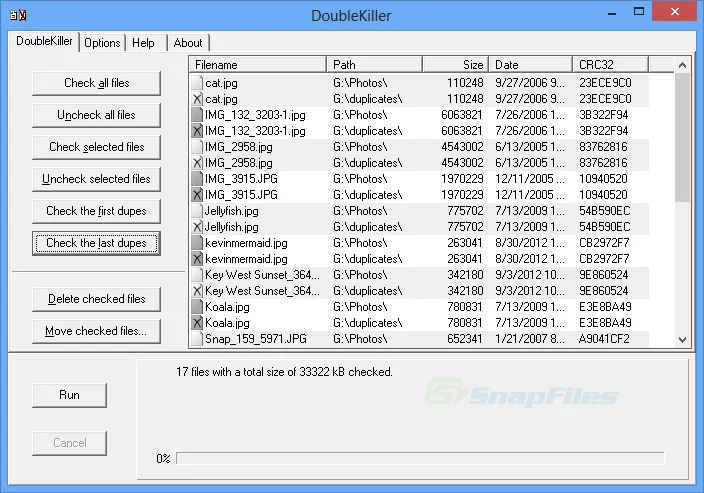
Task: Toggle checkbox for Koala.jpg in Photos
Action: pos(197,307)
